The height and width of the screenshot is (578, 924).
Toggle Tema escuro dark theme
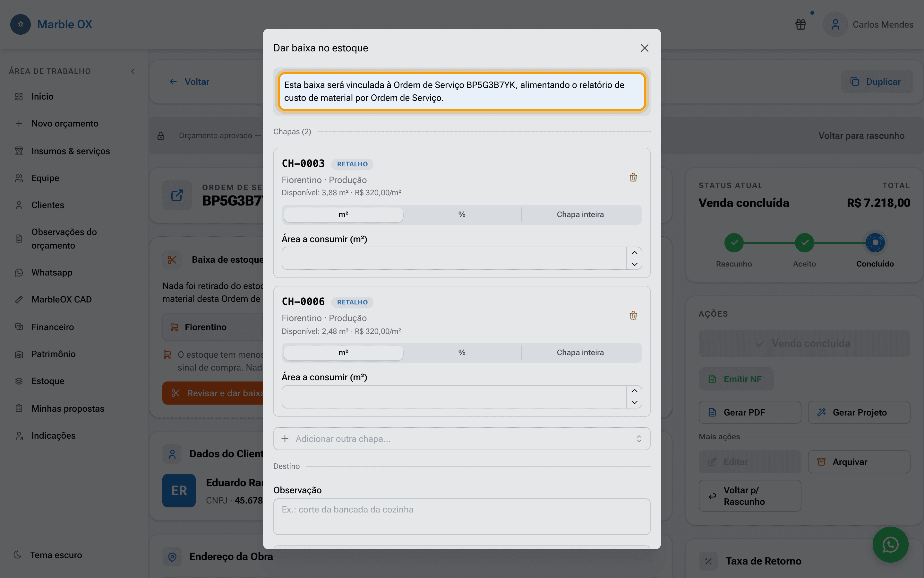coord(48,555)
